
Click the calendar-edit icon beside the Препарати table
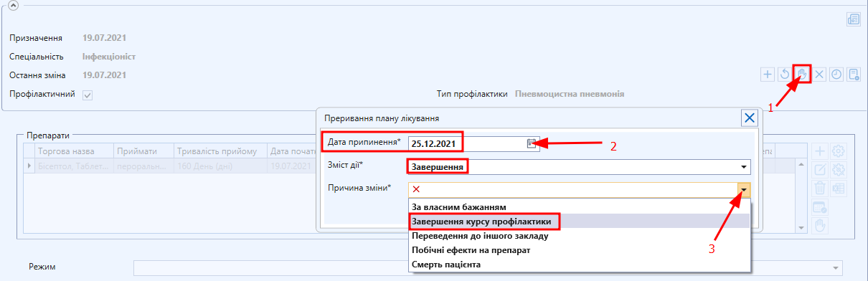[820, 207]
